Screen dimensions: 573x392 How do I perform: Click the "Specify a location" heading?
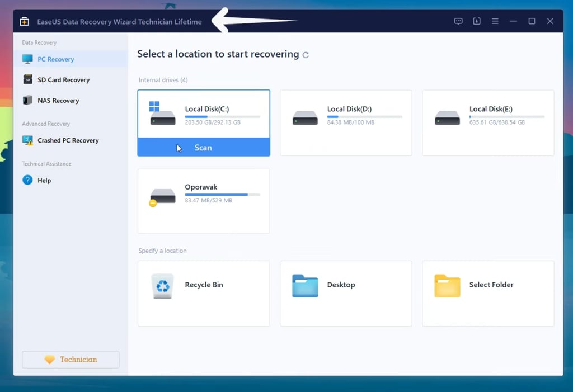point(163,251)
